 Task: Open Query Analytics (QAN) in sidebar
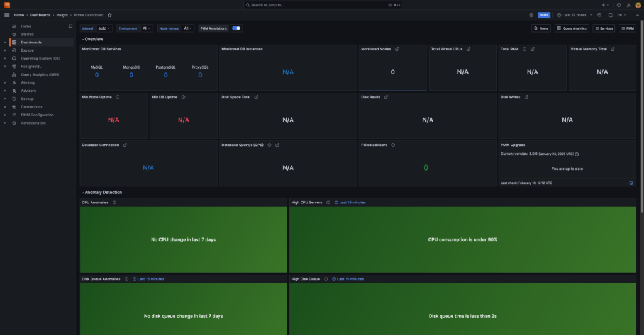(40, 74)
